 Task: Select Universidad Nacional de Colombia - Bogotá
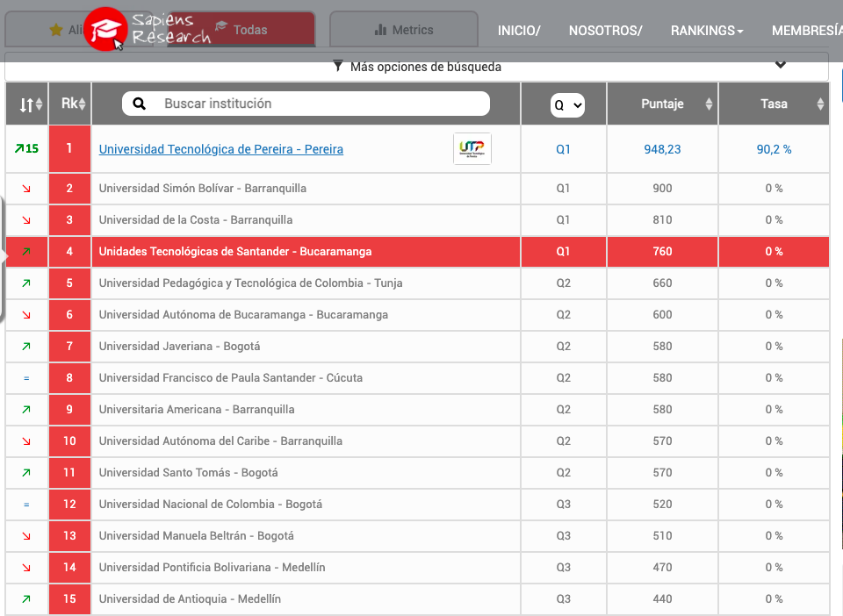(211, 505)
